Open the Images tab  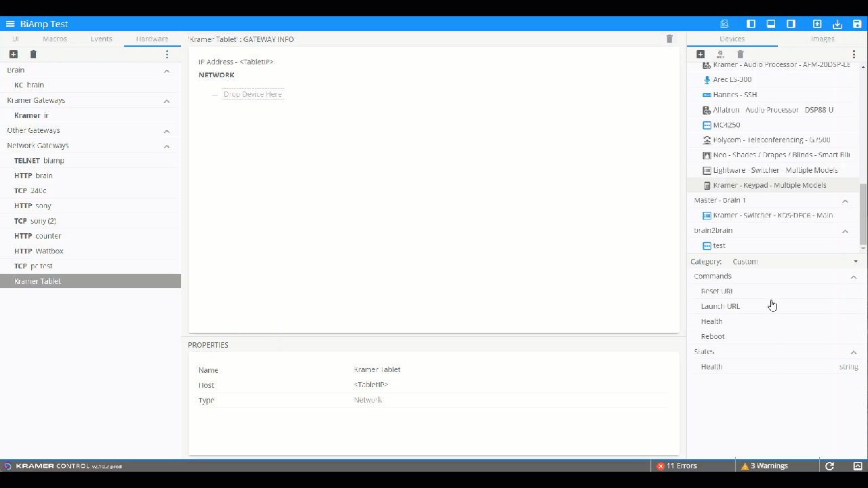tap(823, 39)
